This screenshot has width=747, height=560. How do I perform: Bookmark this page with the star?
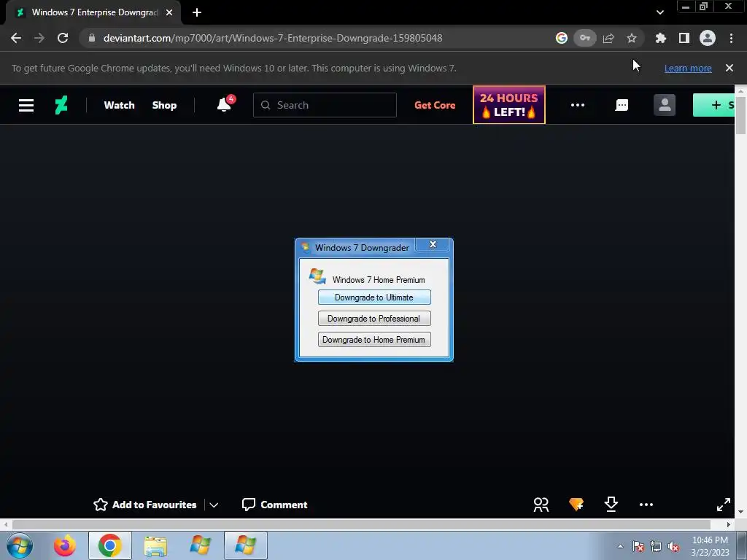(632, 38)
